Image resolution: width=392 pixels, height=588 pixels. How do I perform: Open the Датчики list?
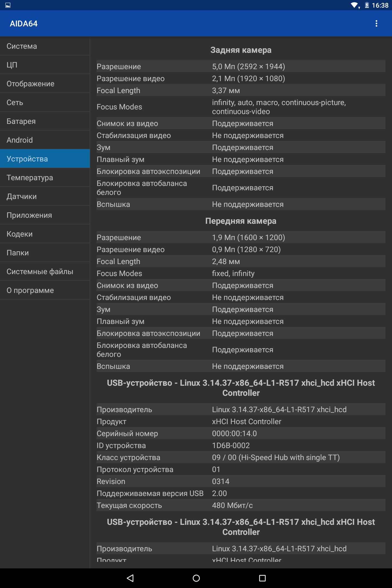pos(45,196)
